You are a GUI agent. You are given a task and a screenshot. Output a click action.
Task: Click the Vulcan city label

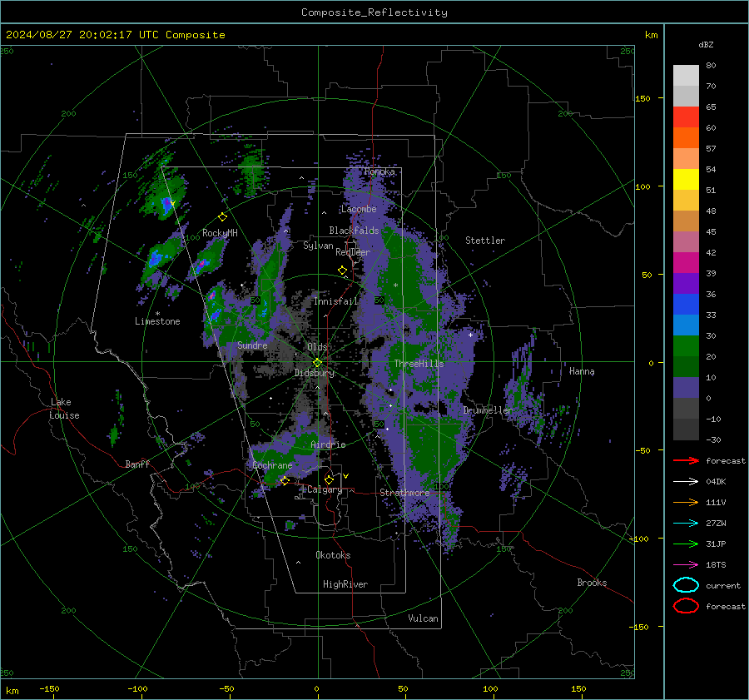click(424, 618)
